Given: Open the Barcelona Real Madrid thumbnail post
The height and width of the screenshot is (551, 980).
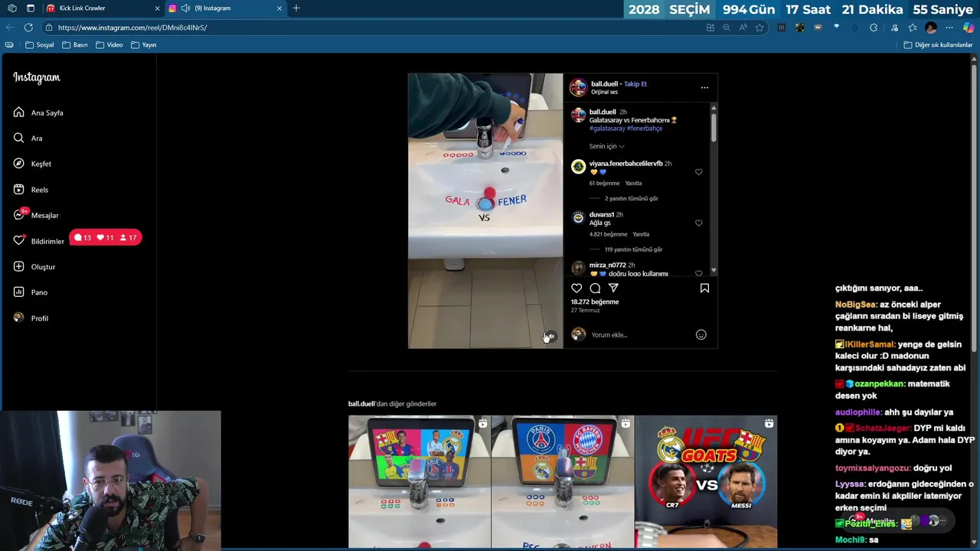Looking at the screenshot, I should click(x=419, y=482).
